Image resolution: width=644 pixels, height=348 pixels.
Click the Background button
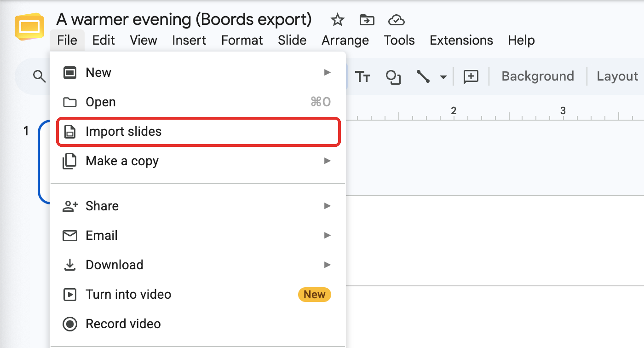[538, 76]
